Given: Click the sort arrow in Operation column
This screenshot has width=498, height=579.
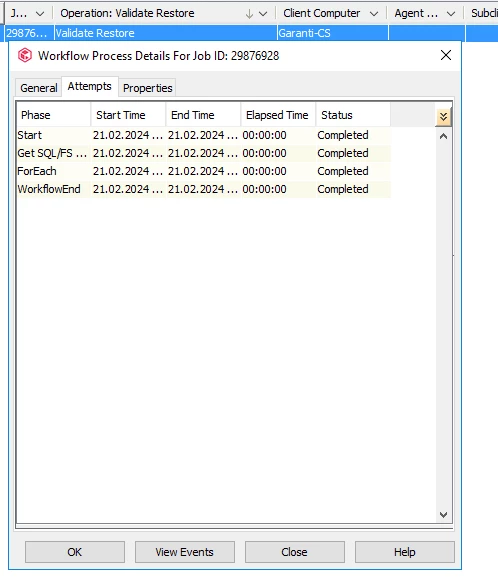Looking at the screenshot, I should pos(249,14).
